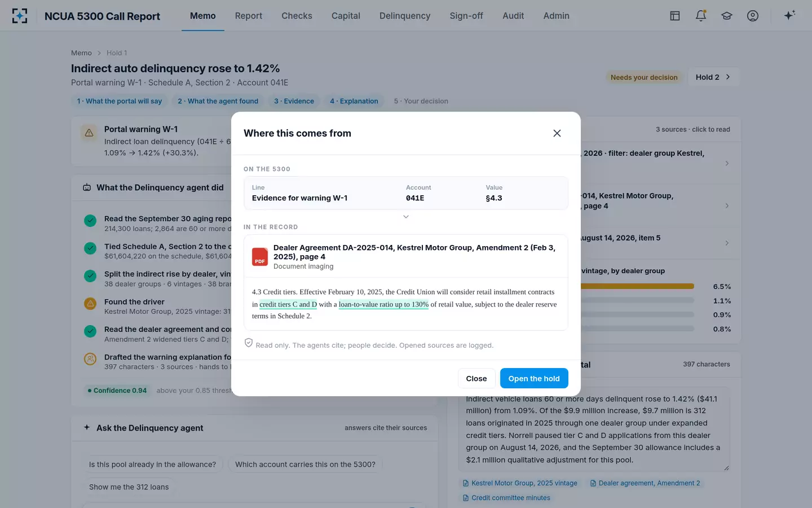Launch the sparkle AI assistant icon
This screenshot has height=508, width=812.
(x=789, y=15)
